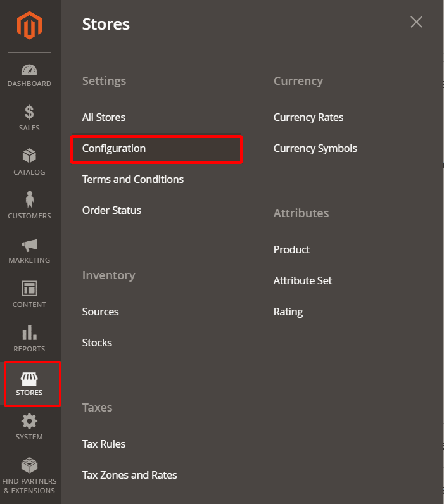Open the Sales dollar icon
The width and height of the screenshot is (444, 504).
point(30,113)
